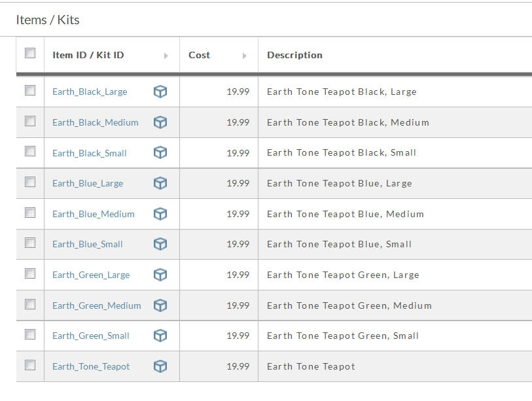Click the cube icon for Earth_Blue_Large
The image size is (532, 401).
point(160,183)
